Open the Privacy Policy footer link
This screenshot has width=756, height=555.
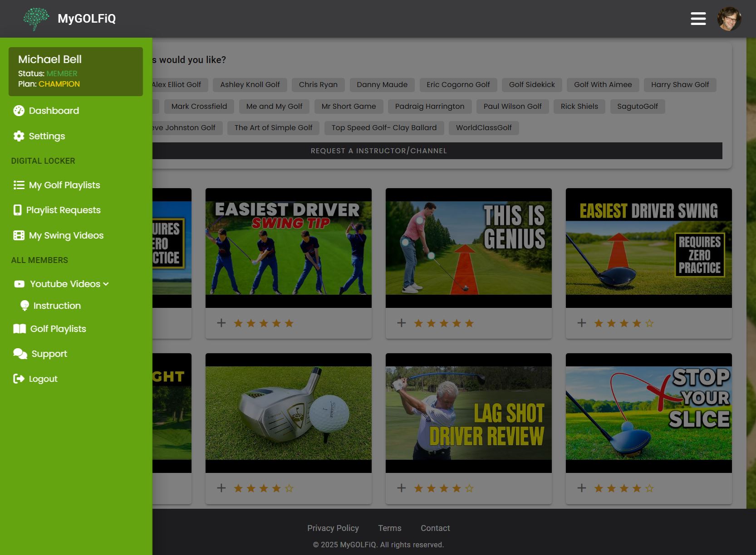[x=333, y=528]
